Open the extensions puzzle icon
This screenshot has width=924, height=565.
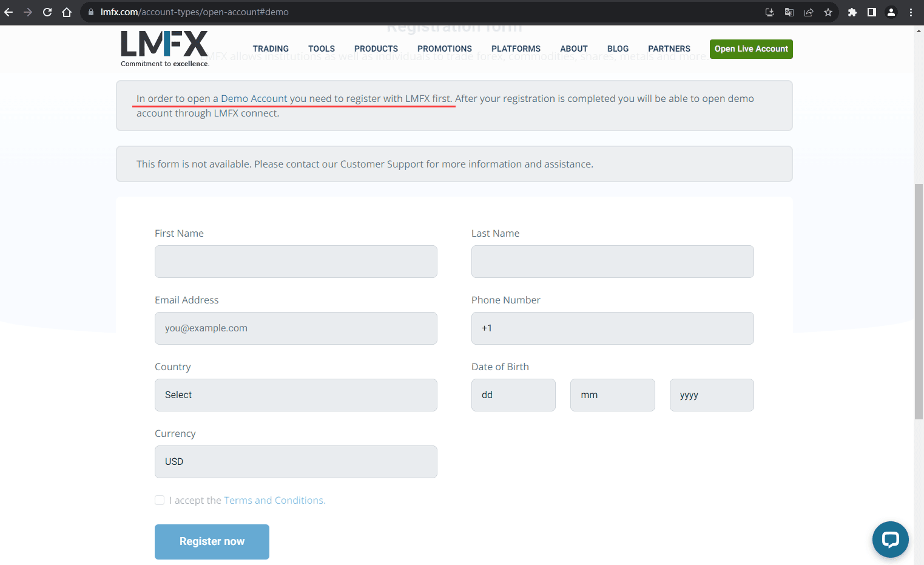pos(852,12)
